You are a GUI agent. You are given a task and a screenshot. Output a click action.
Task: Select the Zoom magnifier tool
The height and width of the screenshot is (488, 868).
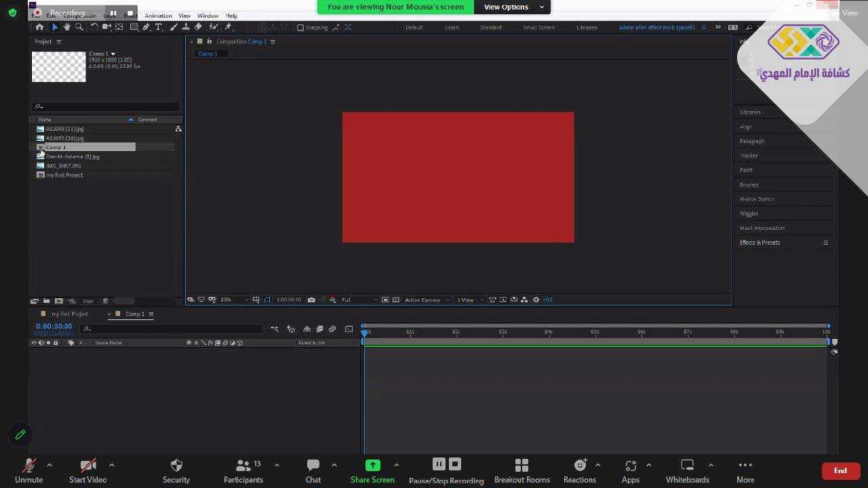coord(79,27)
